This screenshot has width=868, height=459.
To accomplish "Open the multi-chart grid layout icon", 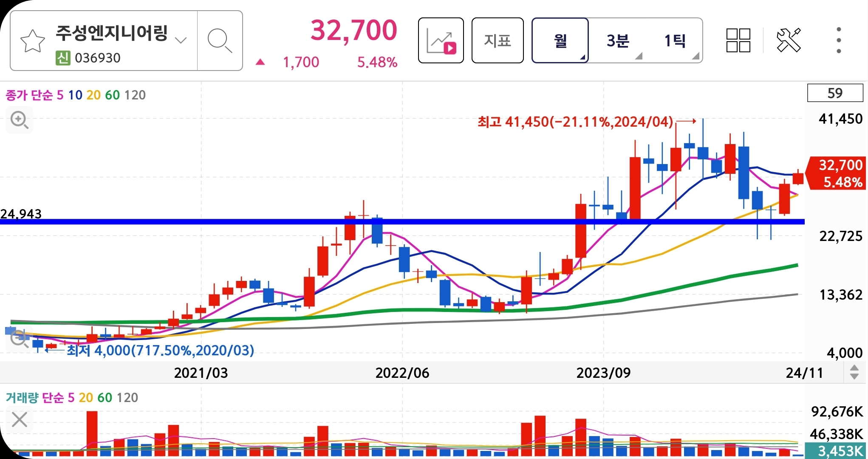I will tap(738, 41).
